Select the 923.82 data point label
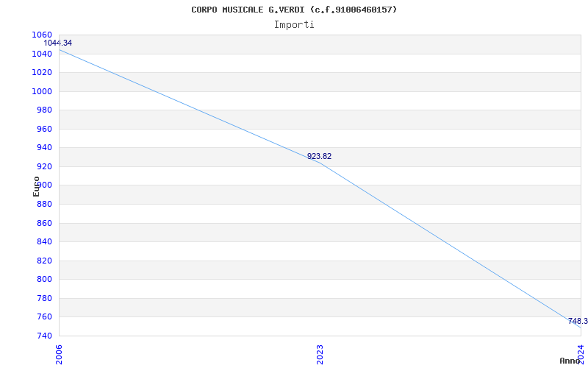 coord(319,156)
